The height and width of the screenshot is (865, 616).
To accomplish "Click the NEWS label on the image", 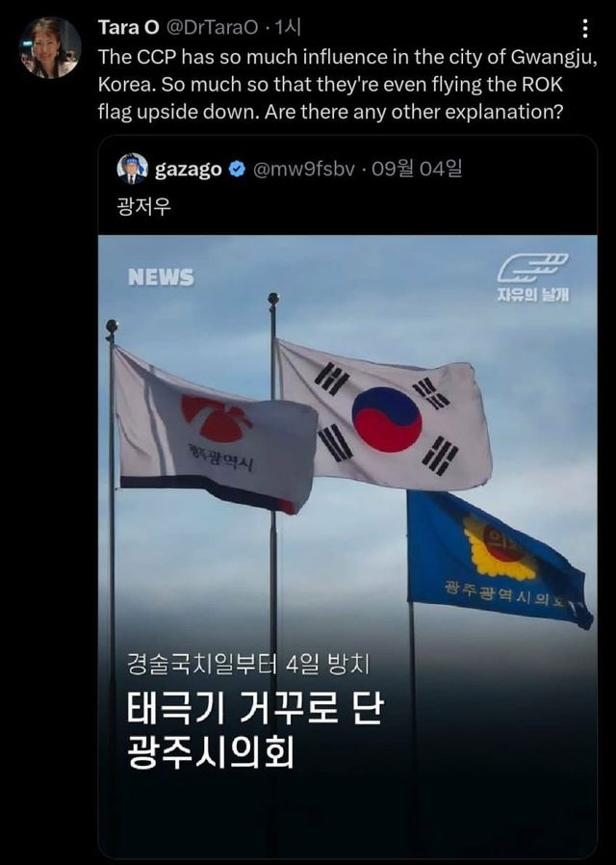I will [161, 277].
